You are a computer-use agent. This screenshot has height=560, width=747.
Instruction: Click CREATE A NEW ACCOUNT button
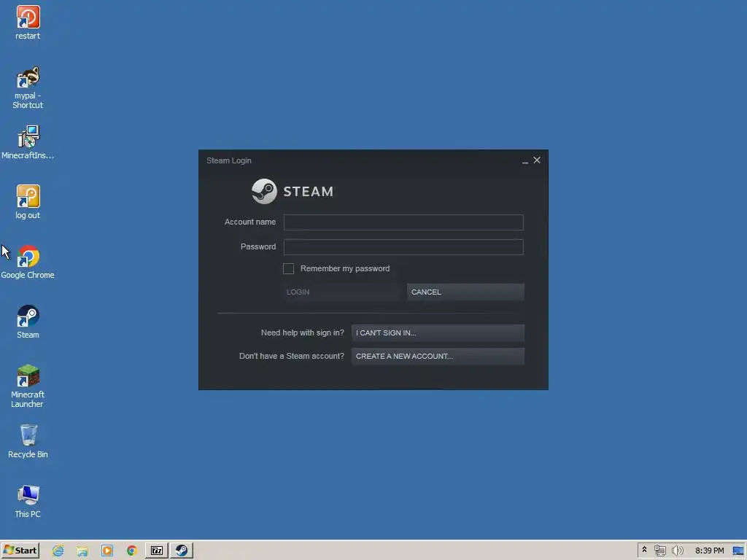click(438, 356)
